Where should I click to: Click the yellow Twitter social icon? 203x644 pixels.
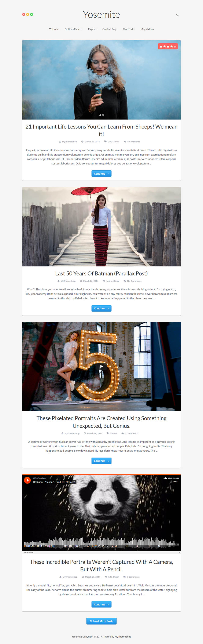coord(27,15)
